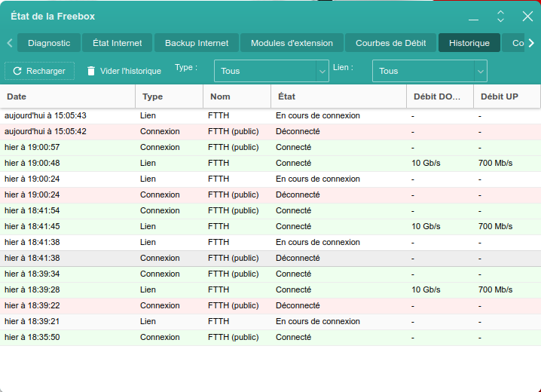Open the Type filter combo box

(271, 71)
